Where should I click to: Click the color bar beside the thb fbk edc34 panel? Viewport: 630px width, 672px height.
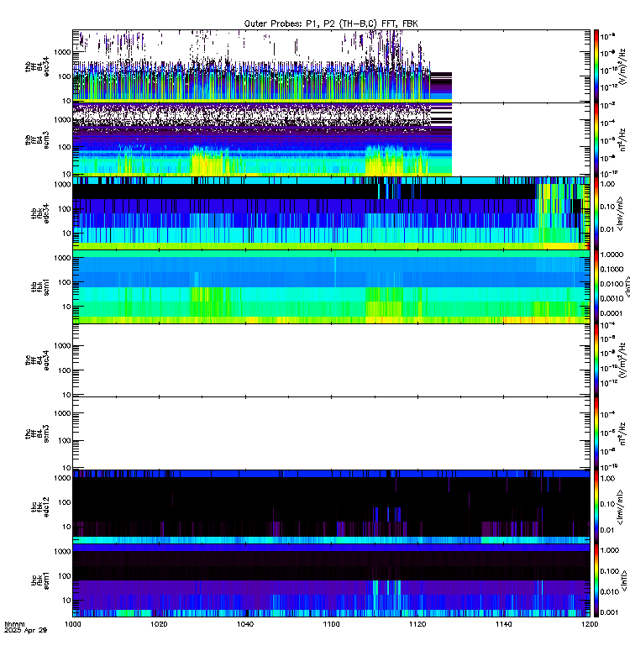click(596, 213)
